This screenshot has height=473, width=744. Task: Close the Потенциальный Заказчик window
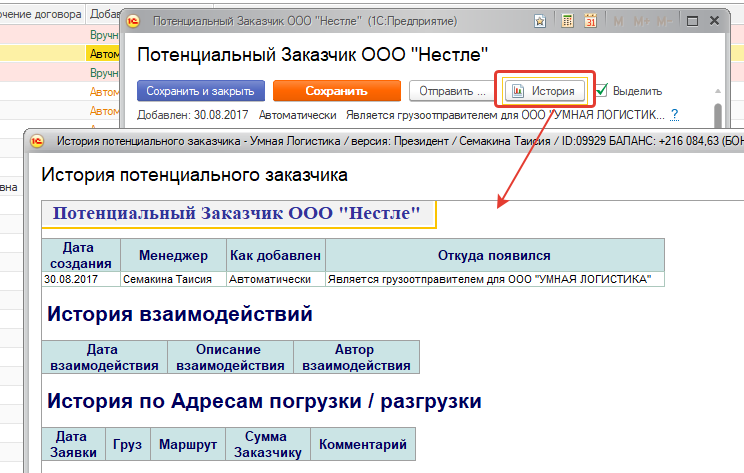click(714, 20)
